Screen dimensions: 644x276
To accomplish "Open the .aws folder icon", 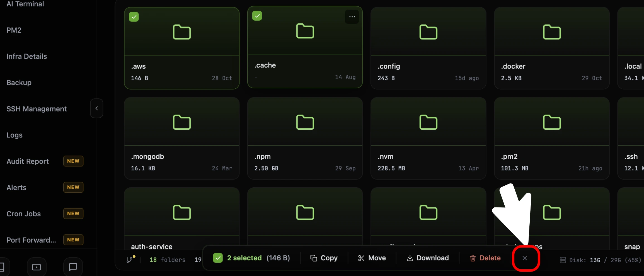I will (182, 32).
